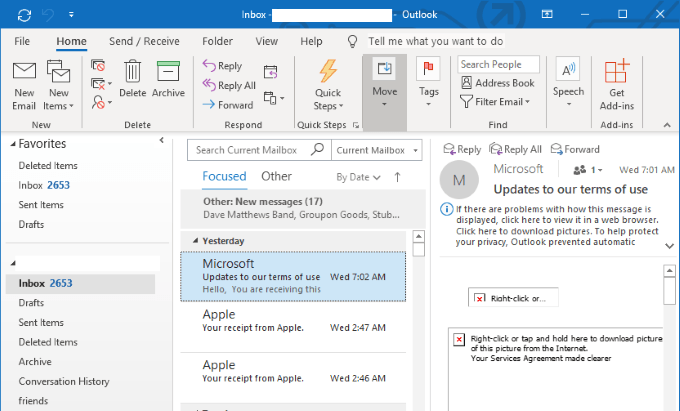
Task: Expand the By Date sort dropdown
Action: pos(358,177)
